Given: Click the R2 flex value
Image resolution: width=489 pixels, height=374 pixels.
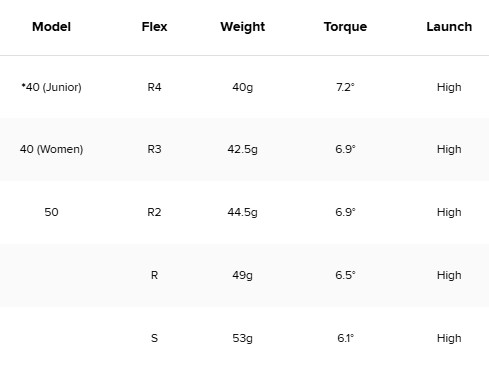Looking at the screenshot, I should click(x=154, y=212).
